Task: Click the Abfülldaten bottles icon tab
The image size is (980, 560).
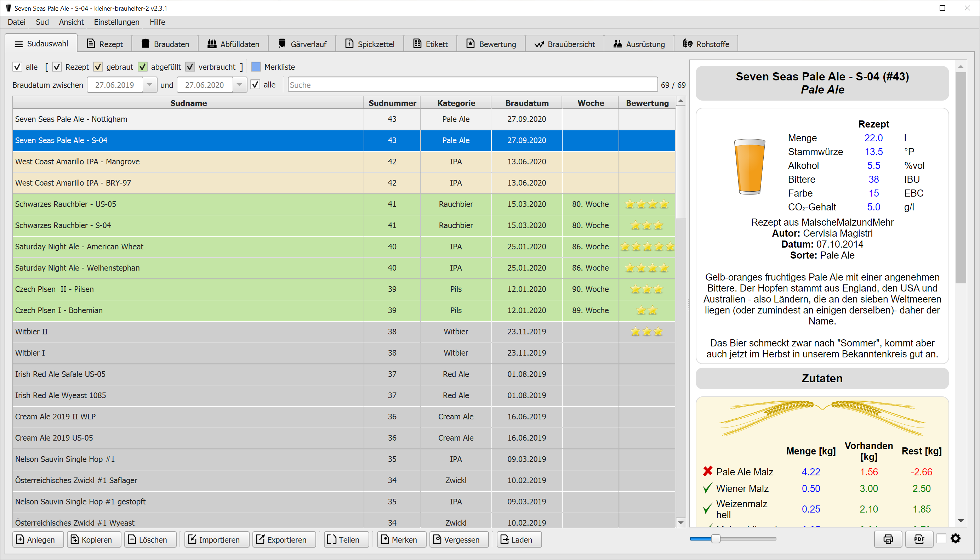Action: [212, 44]
